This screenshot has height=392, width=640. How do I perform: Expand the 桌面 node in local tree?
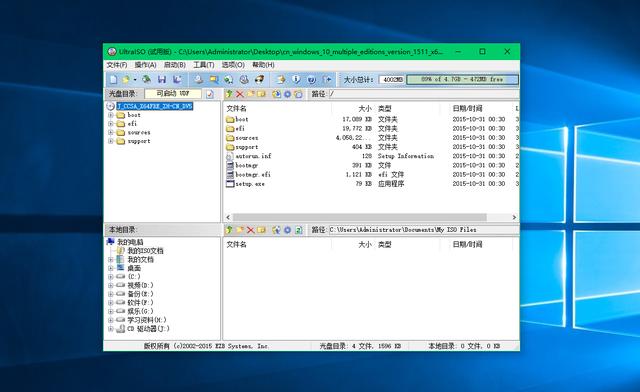coord(111,268)
